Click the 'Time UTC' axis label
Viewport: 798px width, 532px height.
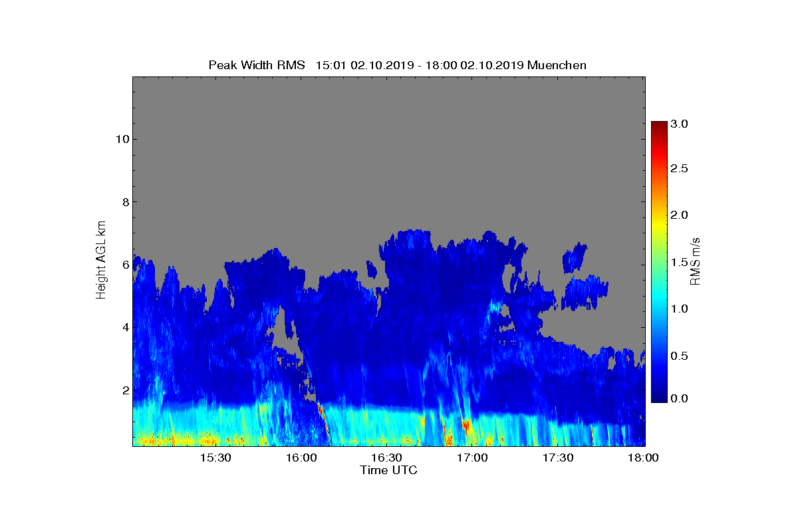(x=389, y=470)
